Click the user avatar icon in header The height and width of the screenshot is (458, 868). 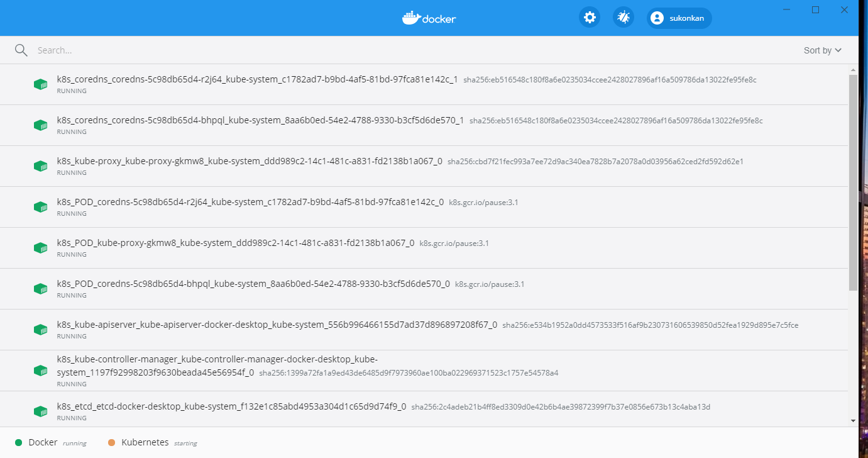tap(656, 18)
